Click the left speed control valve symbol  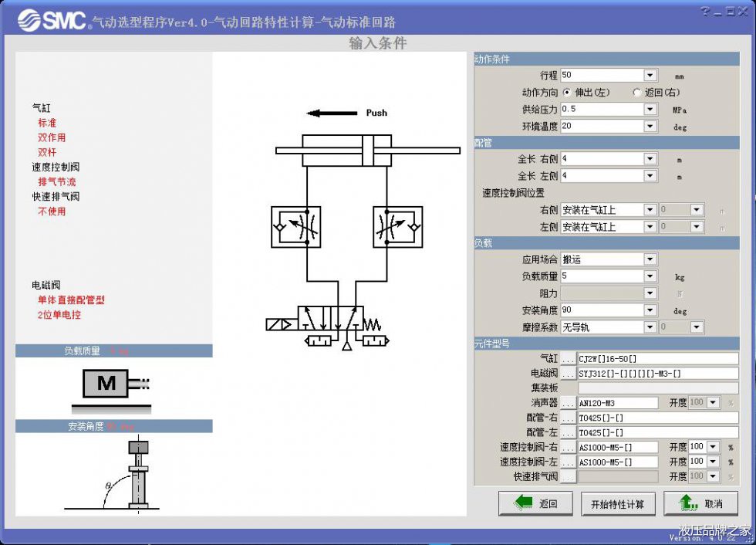(295, 227)
